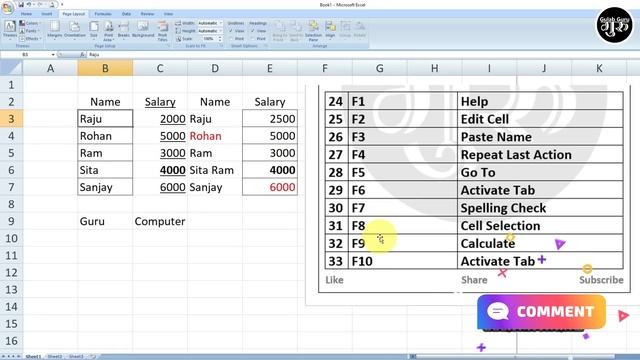Click the Scale percentage stepper

point(220,39)
